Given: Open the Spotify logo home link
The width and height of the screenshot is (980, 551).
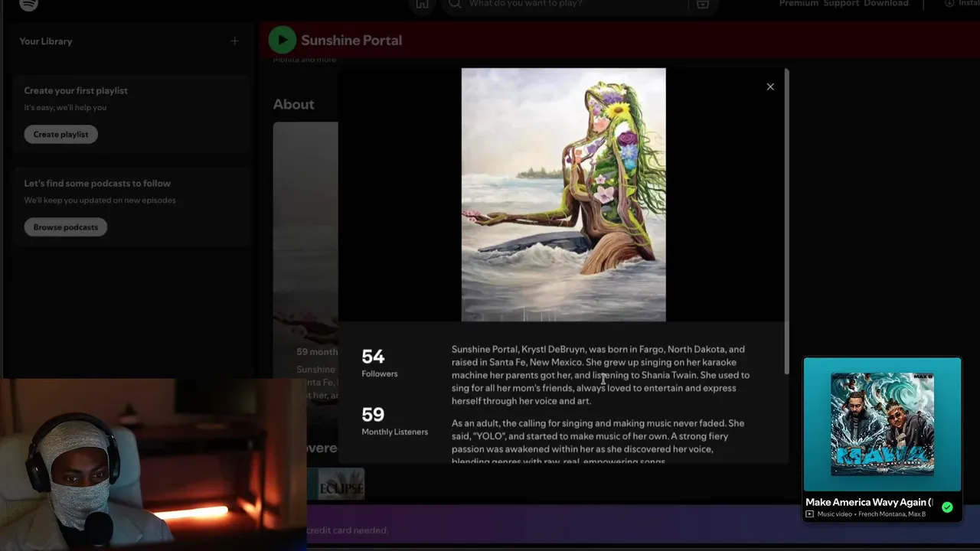Looking at the screenshot, I should pos(28,4).
